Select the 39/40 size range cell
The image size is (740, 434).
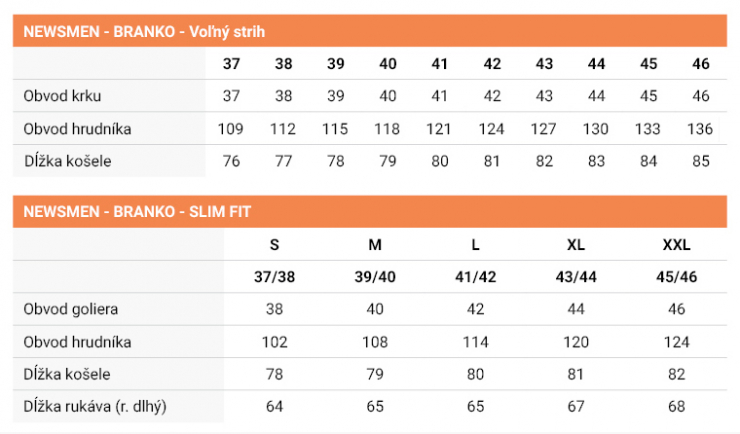pos(375,277)
